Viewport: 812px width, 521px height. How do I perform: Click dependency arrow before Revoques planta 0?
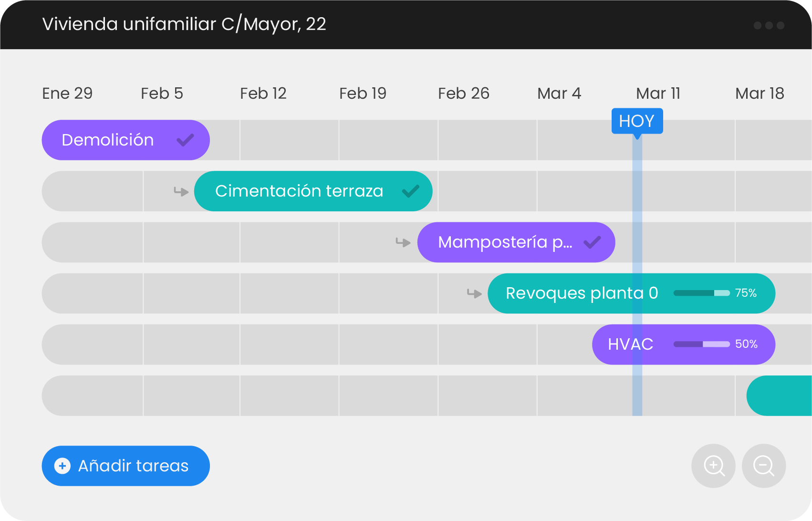pos(474,293)
